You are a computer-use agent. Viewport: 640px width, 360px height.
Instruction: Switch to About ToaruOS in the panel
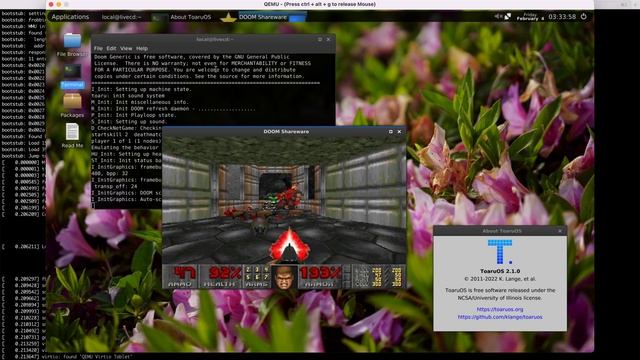coord(191,17)
